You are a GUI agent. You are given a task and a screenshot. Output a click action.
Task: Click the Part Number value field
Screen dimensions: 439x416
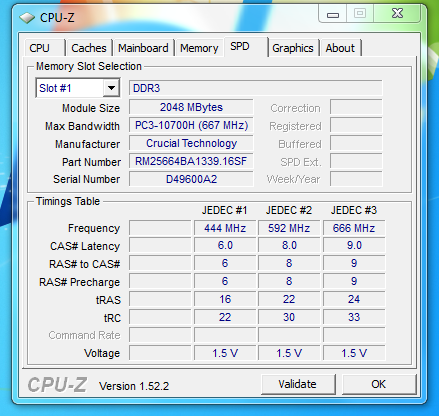point(191,161)
